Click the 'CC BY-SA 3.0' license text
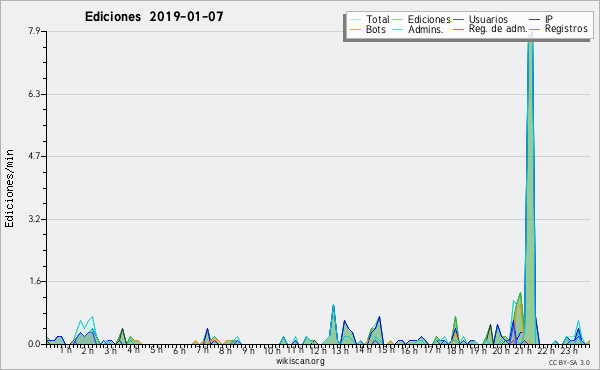Viewport: 600px width, 370px height. point(569,362)
